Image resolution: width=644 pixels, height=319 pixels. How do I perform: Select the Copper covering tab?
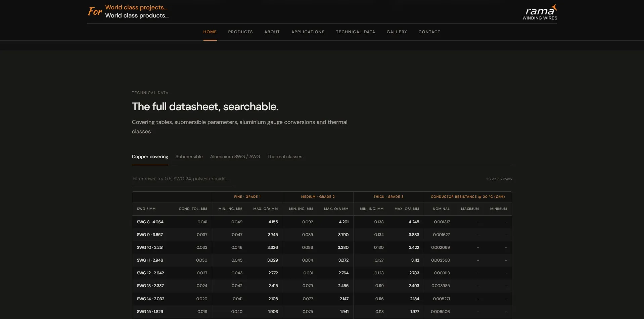(150, 157)
